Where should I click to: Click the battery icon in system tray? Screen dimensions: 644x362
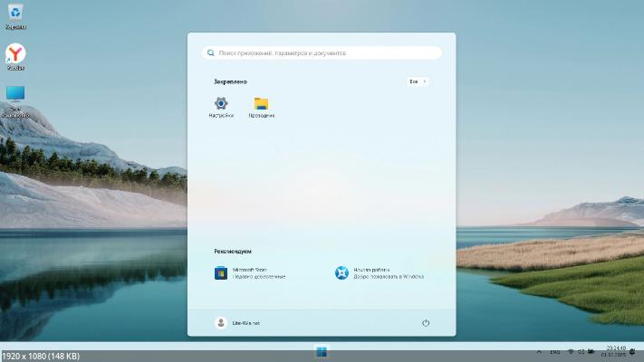(x=591, y=352)
